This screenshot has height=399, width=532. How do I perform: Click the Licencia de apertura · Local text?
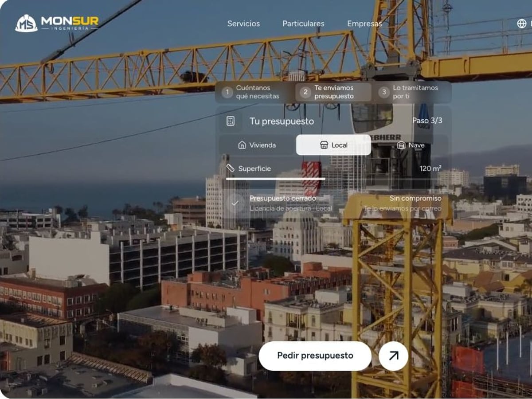(291, 208)
